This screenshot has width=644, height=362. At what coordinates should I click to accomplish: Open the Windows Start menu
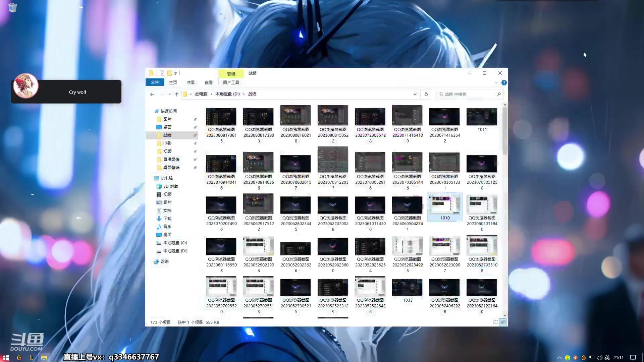[6, 358]
